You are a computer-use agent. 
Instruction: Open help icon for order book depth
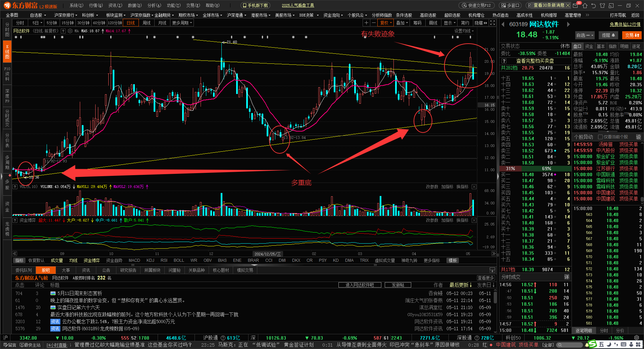click(504, 61)
